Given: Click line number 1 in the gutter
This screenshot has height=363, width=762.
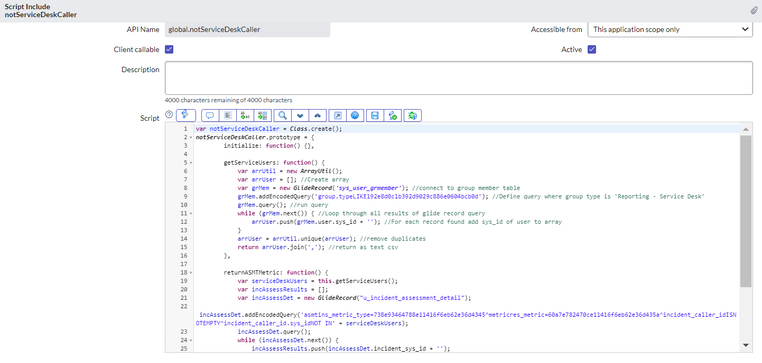Looking at the screenshot, I should (185, 129).
